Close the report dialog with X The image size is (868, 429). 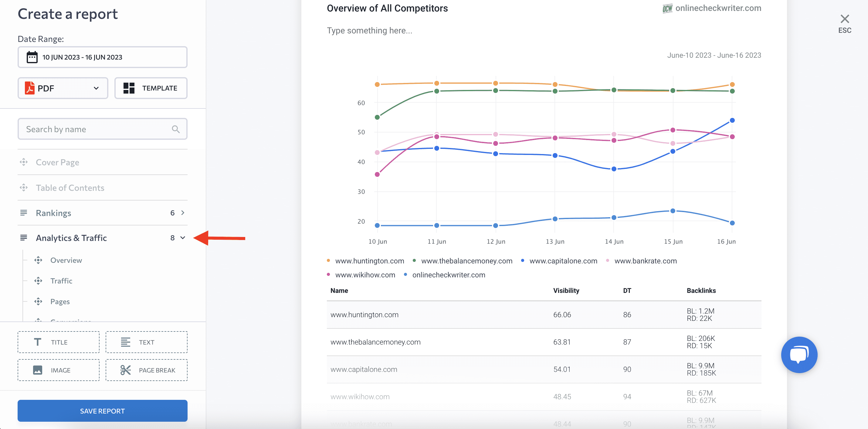click(x=844, y=19)
